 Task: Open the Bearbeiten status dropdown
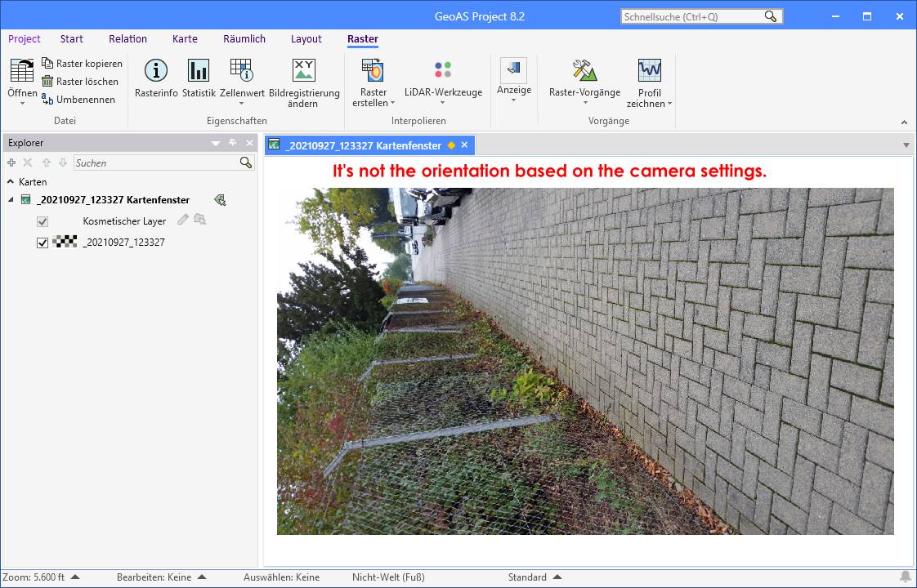[202, 577]
